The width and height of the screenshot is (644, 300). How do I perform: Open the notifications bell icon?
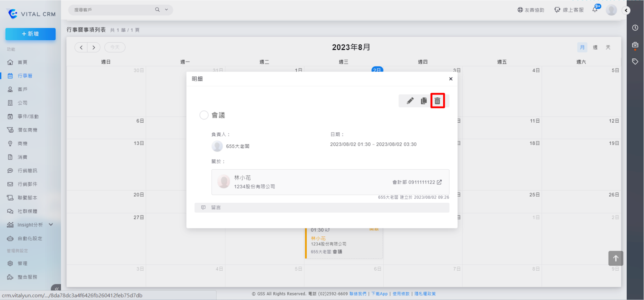(x=595, y=10)
